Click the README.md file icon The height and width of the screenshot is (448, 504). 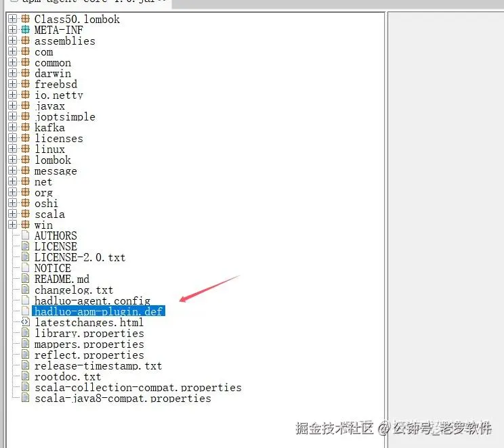(x=25, y=279)
